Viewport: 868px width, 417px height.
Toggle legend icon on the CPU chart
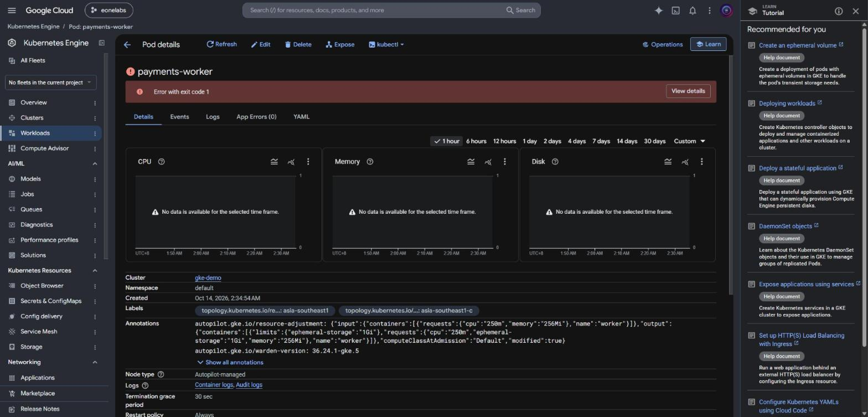point(274,162)
